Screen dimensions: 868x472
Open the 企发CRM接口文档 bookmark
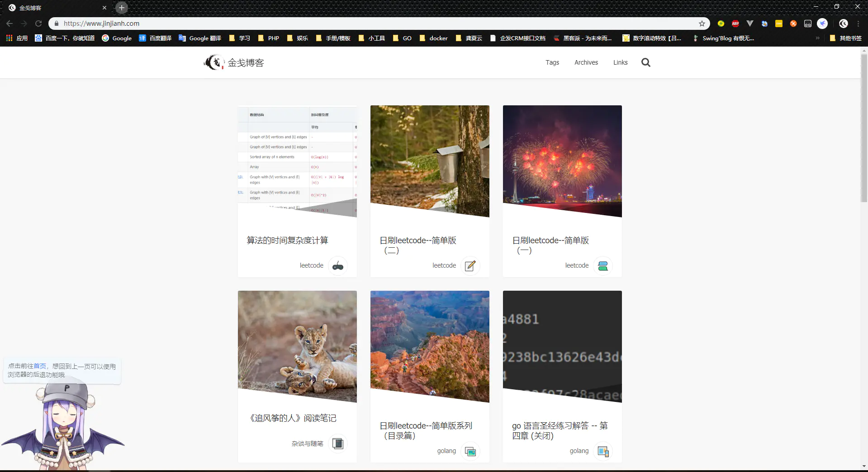517,38
